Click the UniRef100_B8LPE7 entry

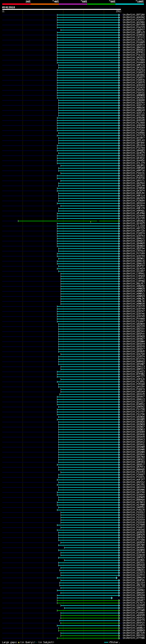(134, 284)
